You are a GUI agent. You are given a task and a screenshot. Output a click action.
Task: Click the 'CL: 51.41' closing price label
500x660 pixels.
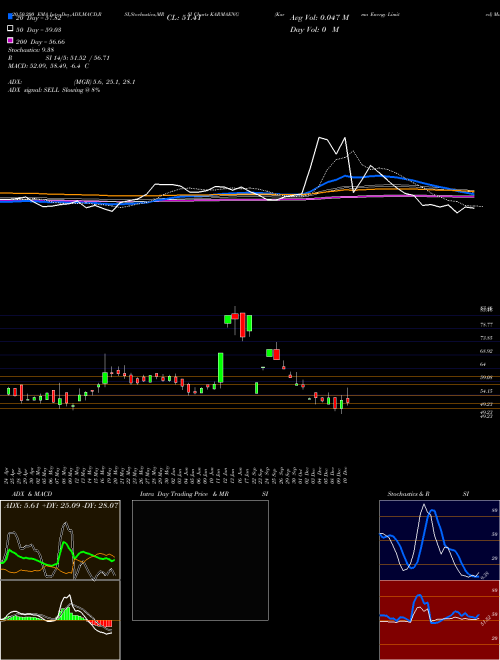pyautogui.click(x=184, y=18)
